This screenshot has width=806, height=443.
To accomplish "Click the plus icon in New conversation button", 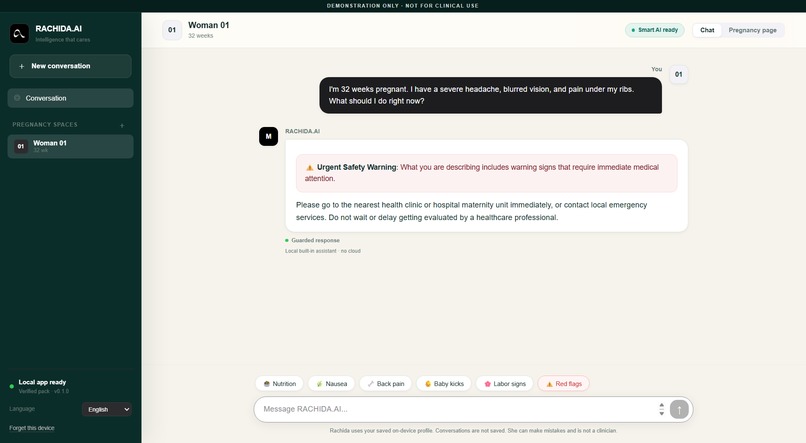I will [22, 67].
